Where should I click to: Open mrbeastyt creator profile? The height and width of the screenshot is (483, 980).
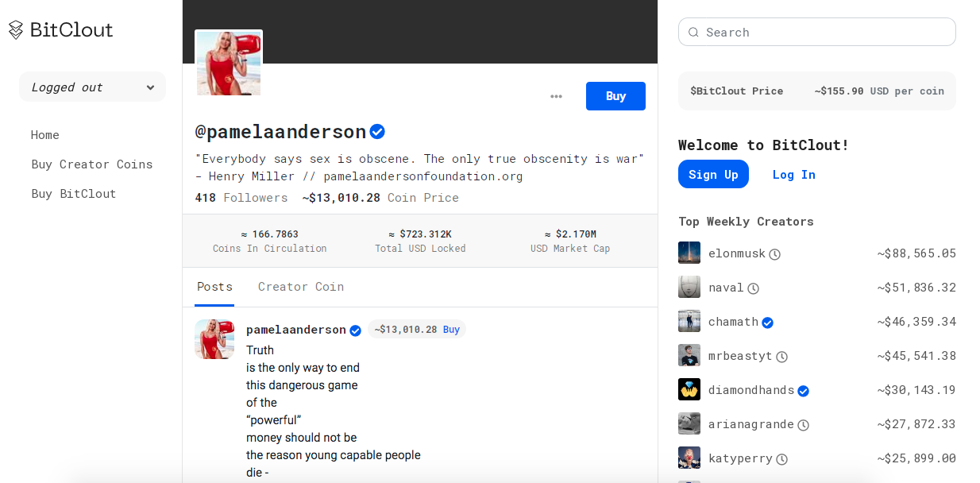[740, 356]
